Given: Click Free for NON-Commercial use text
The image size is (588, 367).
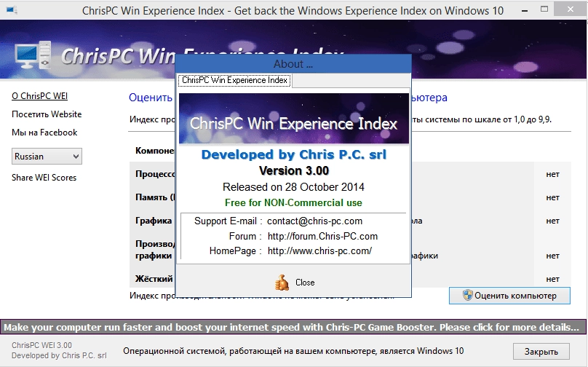Looking at the screenshot, I should pyautogui.click(x=293, y=202).
